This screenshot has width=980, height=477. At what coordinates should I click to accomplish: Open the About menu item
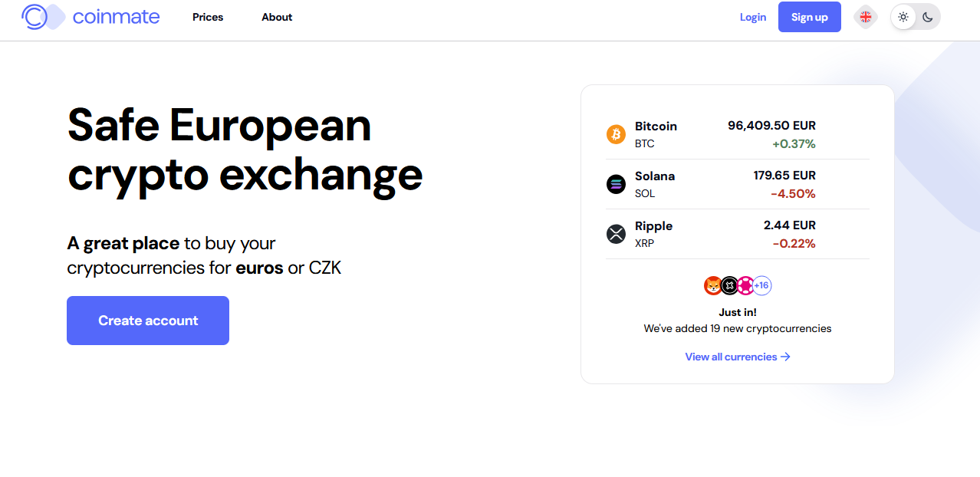point(277,17)
